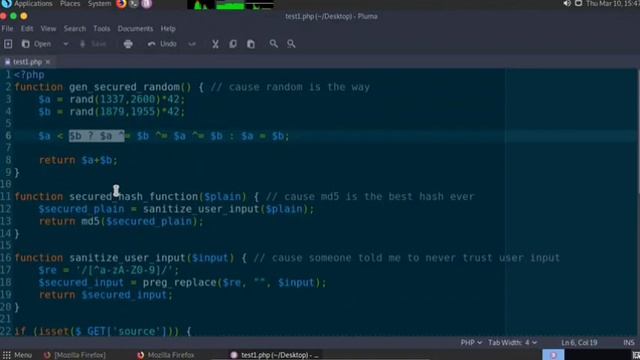
Task: Switch to Mozilla Firefox taskbar window
Action: (x=166, y=355)
